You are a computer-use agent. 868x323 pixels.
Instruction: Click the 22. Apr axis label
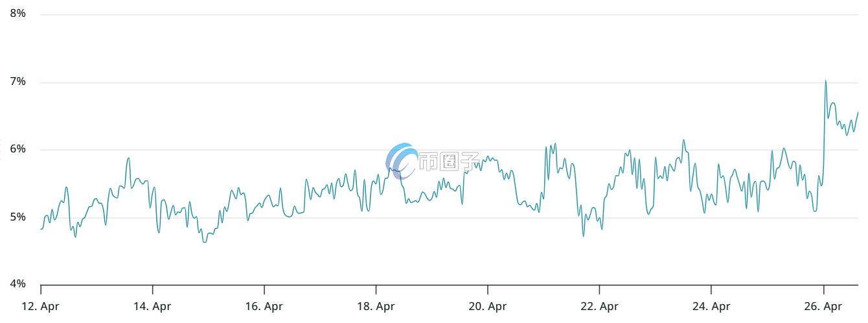(600, 306)
